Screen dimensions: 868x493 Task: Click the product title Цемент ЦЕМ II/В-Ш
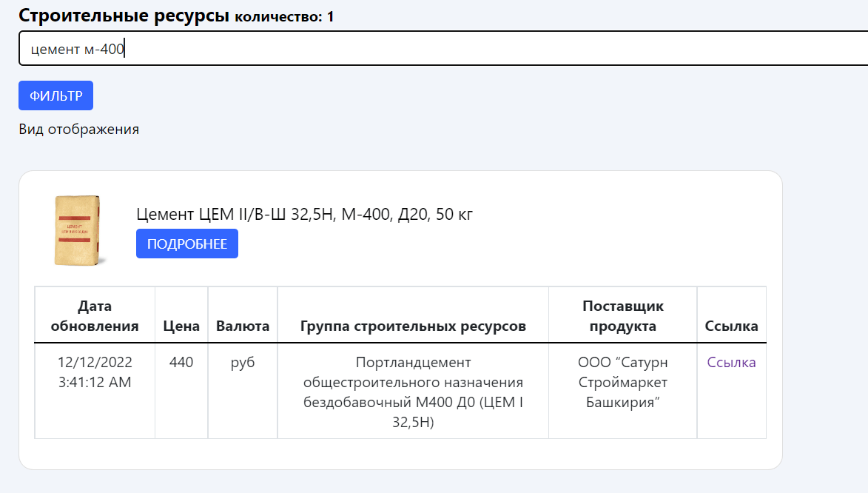pos(305,215)
